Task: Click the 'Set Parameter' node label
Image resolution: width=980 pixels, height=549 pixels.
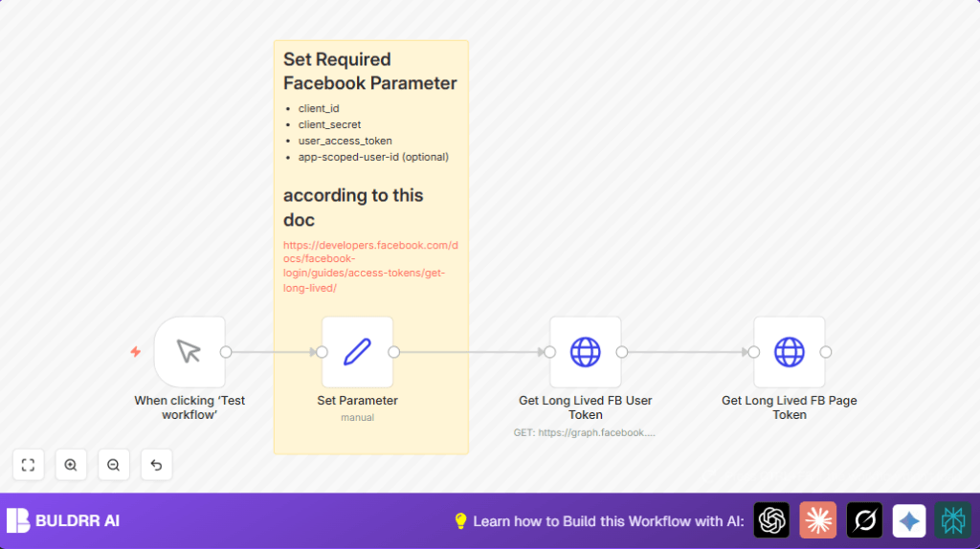Action: click(x=358, y=401)
